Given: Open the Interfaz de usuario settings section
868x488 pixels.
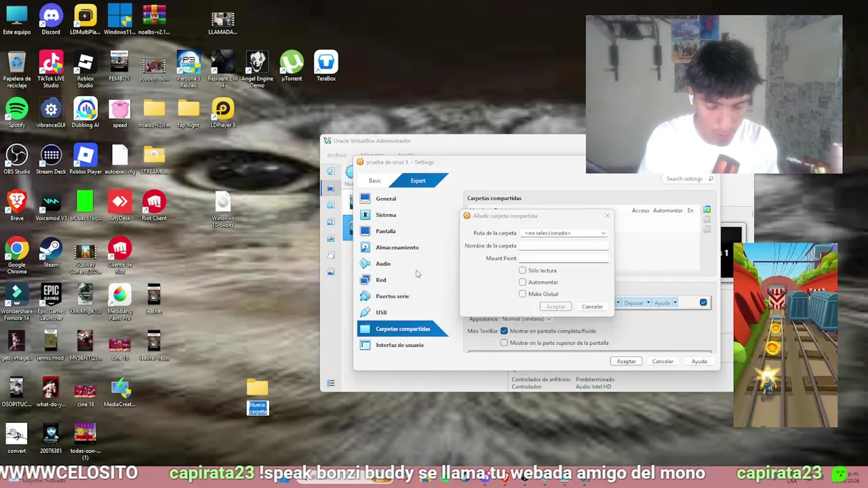Looking at the screenshot, I should [x=399, y=345].
